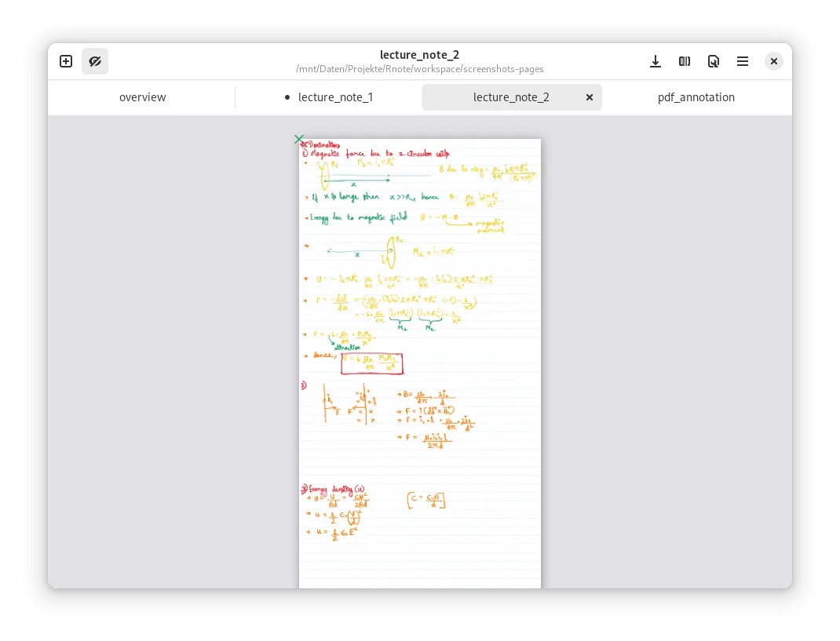Open the canvas zoom/search page icon
The height and width of the screenshot is (641, 840).
pyautogui.click(x=713, y=61)
